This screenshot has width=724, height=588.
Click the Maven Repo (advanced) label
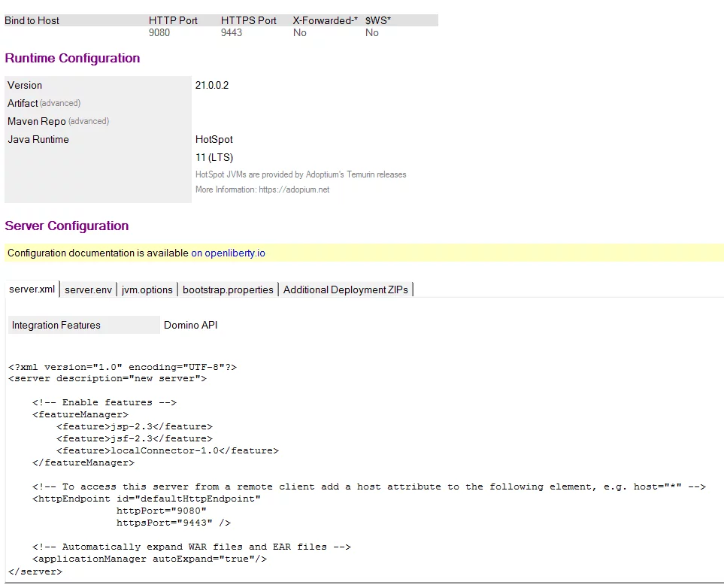pyautogui.click(x=58, y=121)
